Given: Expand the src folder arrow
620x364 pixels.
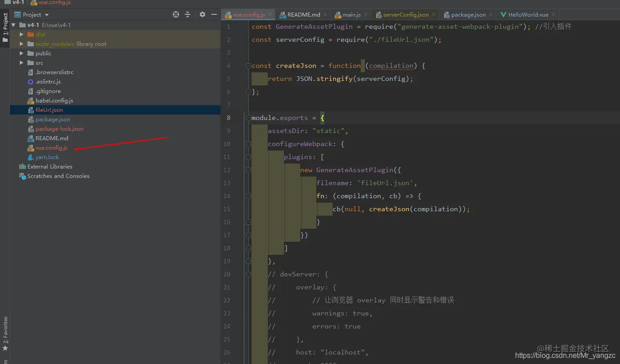Looking at the screenshot, I should [x=21, y=62].
